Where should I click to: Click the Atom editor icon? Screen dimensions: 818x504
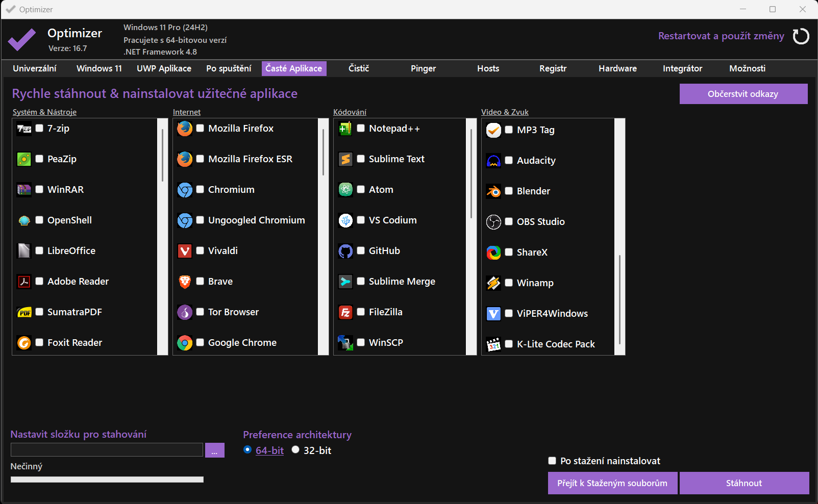[x=345, y=190]
